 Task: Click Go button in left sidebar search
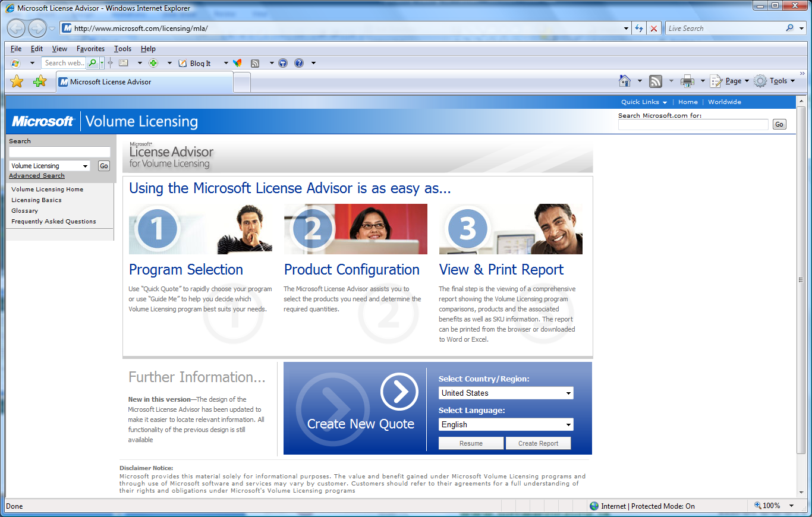[104, 166]
